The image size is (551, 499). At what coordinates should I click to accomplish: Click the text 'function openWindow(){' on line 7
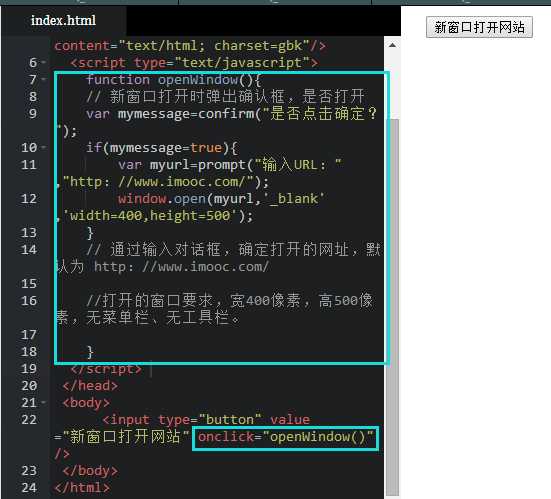coord(174,80)
